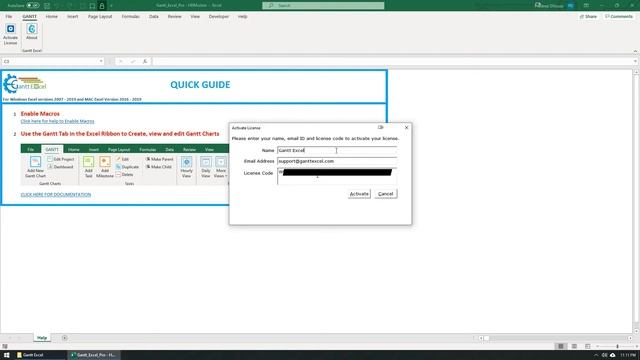Screen dimensions: 640x360
Task: Open the Gantt Excel folder in the taskbar
Action: tap(40, 355)
